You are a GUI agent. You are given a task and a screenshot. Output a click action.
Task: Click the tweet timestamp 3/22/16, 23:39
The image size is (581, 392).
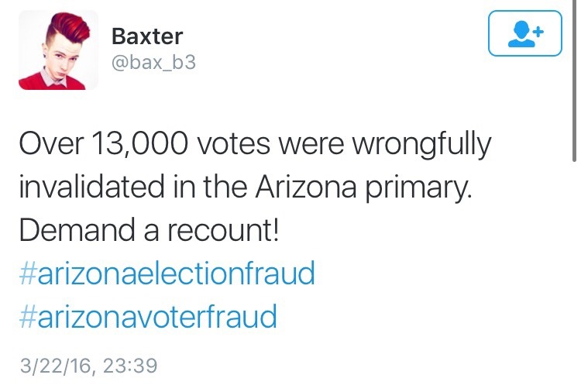[x=87, y=364]
